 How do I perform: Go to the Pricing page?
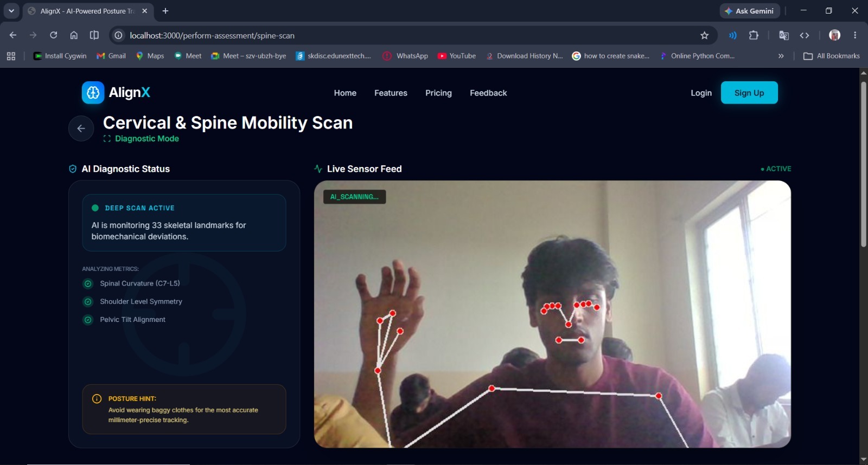coord(438,93)
